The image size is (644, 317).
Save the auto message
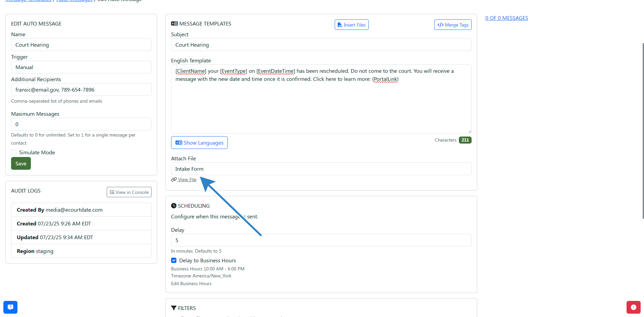[21, 163]
